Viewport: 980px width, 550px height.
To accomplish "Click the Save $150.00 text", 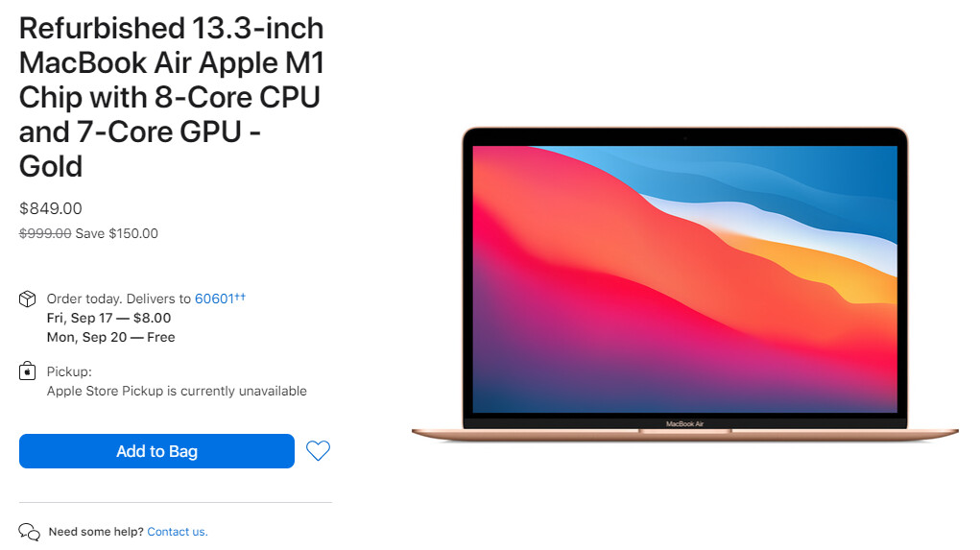I will point(117,233).
